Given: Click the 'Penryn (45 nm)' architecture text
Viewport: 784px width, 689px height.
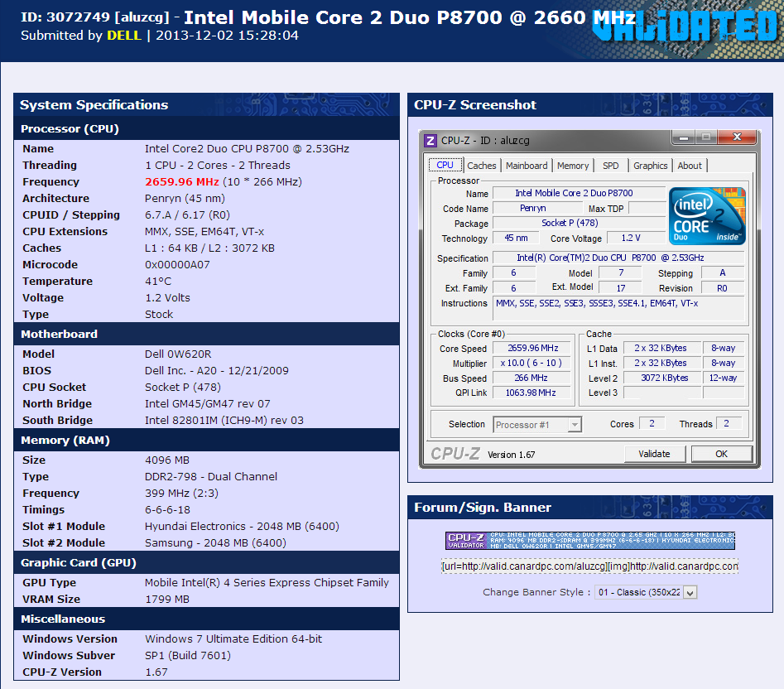Looking at the screenshot, I should click(185, 198).
